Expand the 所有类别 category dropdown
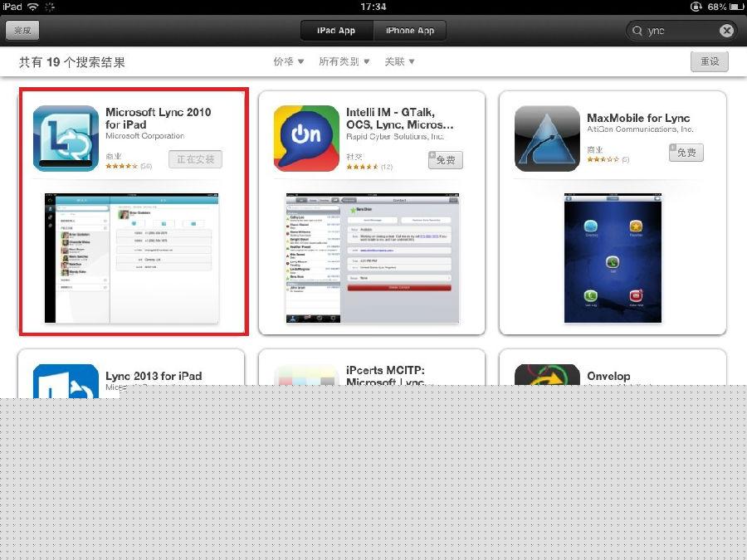The height and width of the screenshot is (560, 747). point(344,61)
